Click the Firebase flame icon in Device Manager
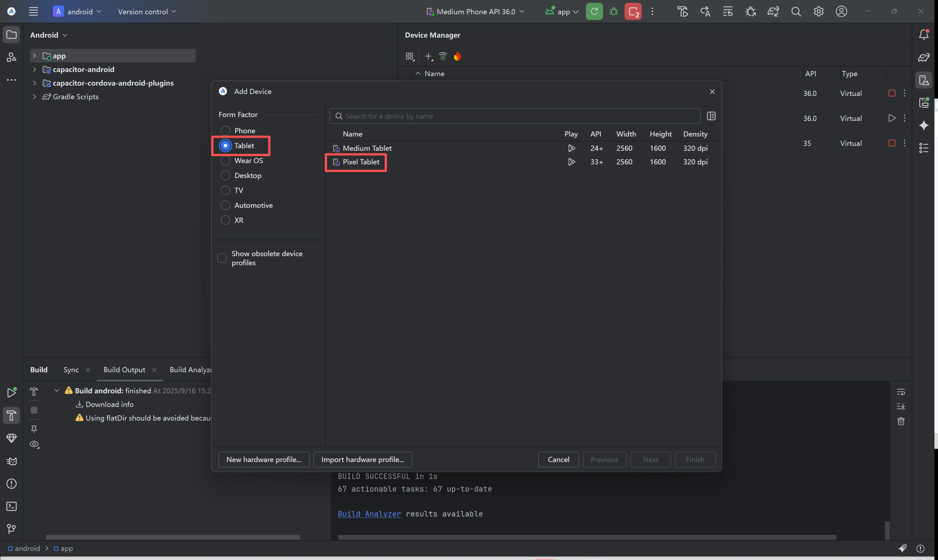 click(x=457, y=57)
